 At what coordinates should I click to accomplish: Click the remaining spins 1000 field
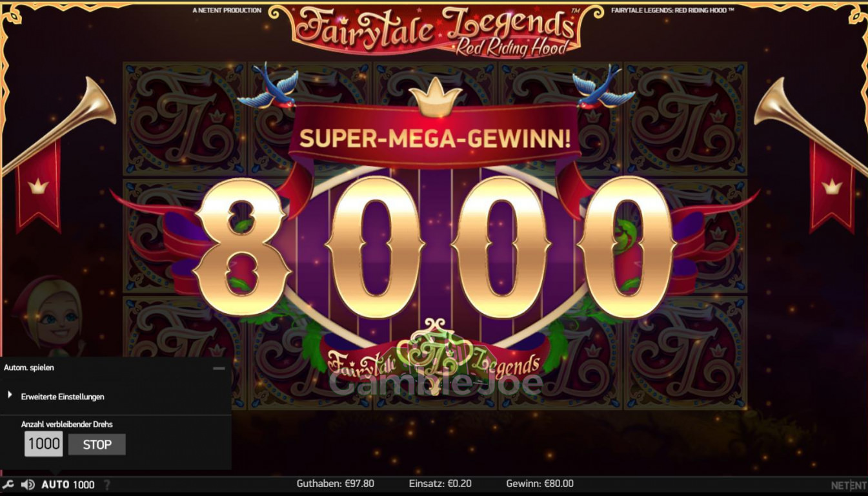44,444
